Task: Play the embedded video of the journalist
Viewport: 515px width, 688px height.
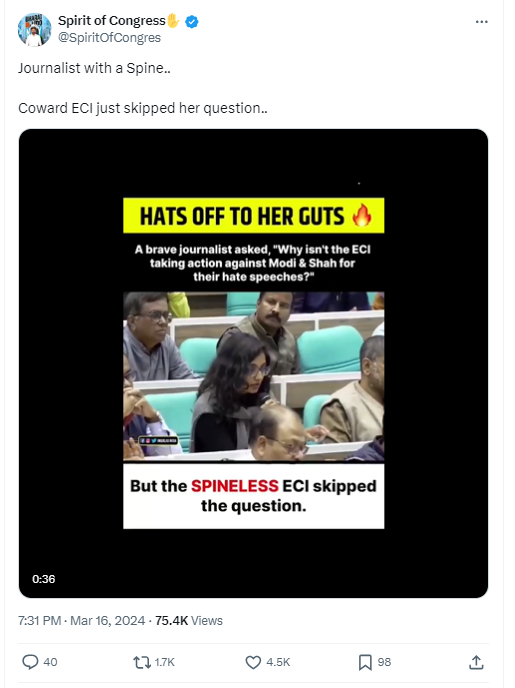Action: pos(254,363)
